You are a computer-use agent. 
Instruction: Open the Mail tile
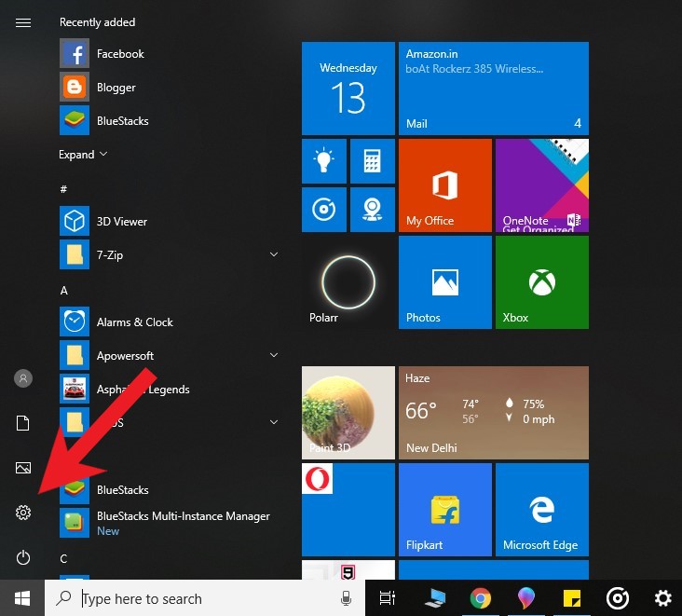point(494,89)
